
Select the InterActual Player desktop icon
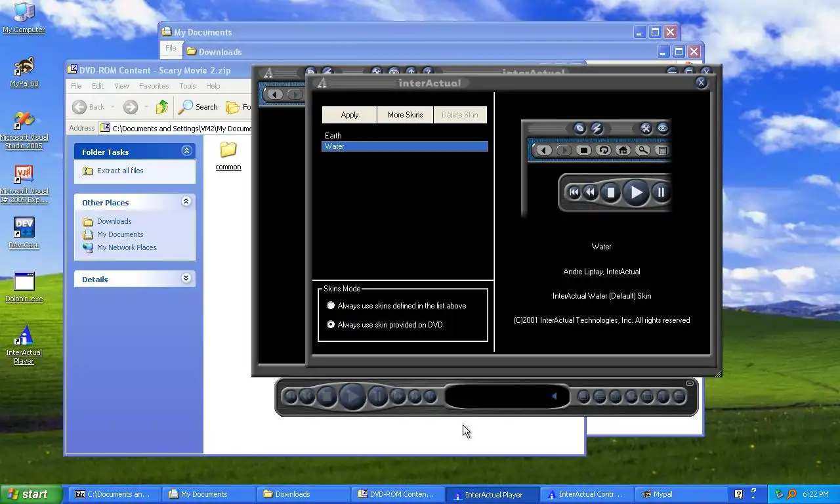[x=24, y=345]
